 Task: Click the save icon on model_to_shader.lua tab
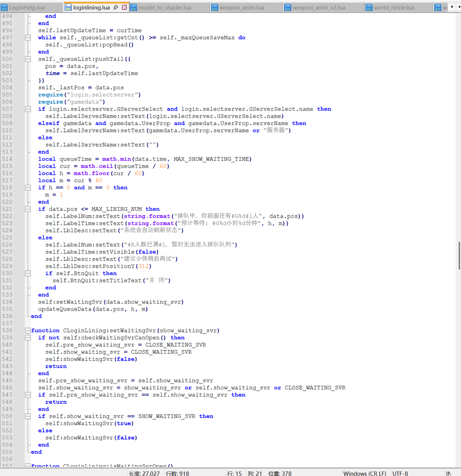click(x=134, y=8)
